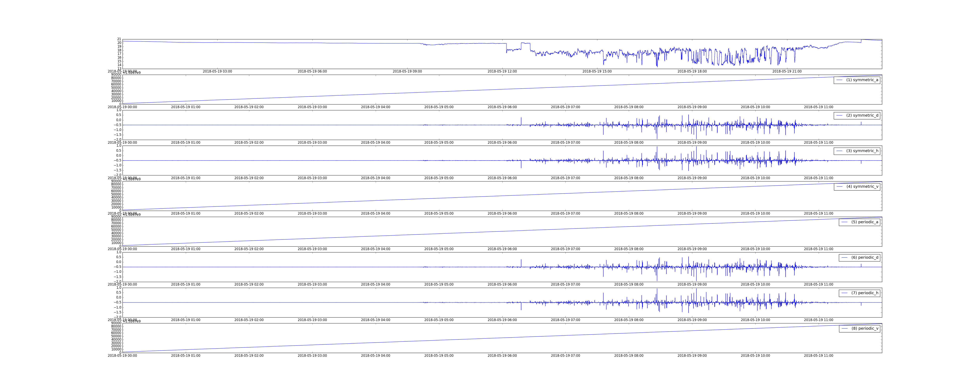Click the "(8) periodic_v" legend label
The width and height of the screenshot is (980, 392).
[865, 328]
